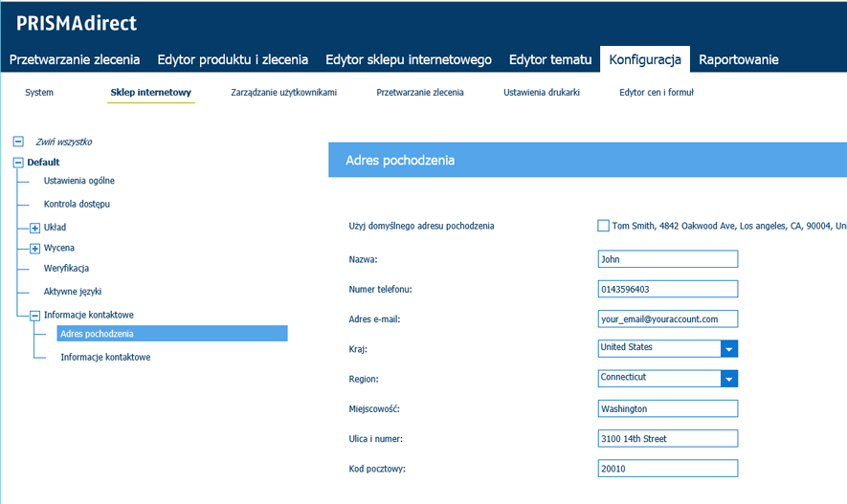Click the Ulica i numer field

[x=668, y=439]
